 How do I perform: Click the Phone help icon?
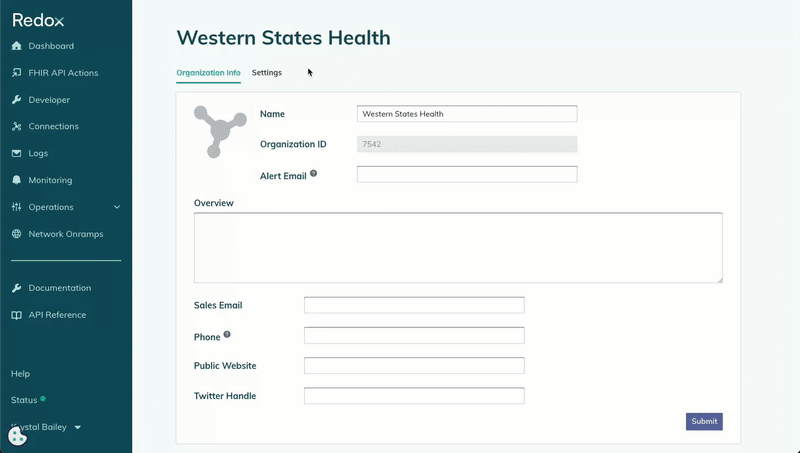coord(227,335)
